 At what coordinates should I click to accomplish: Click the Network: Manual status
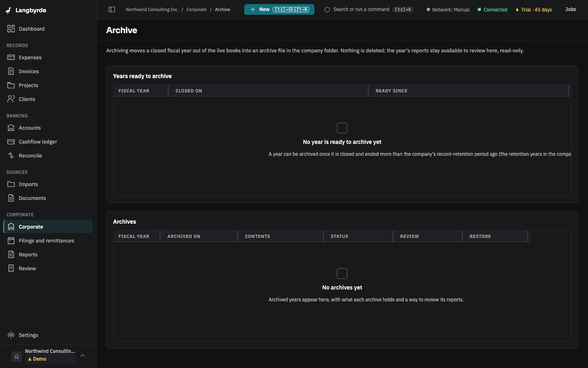448,9
